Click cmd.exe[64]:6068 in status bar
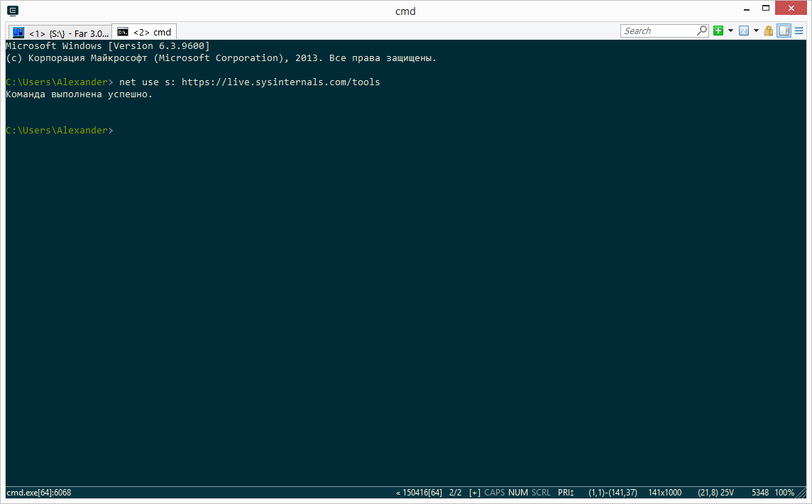 pos(39,493)
